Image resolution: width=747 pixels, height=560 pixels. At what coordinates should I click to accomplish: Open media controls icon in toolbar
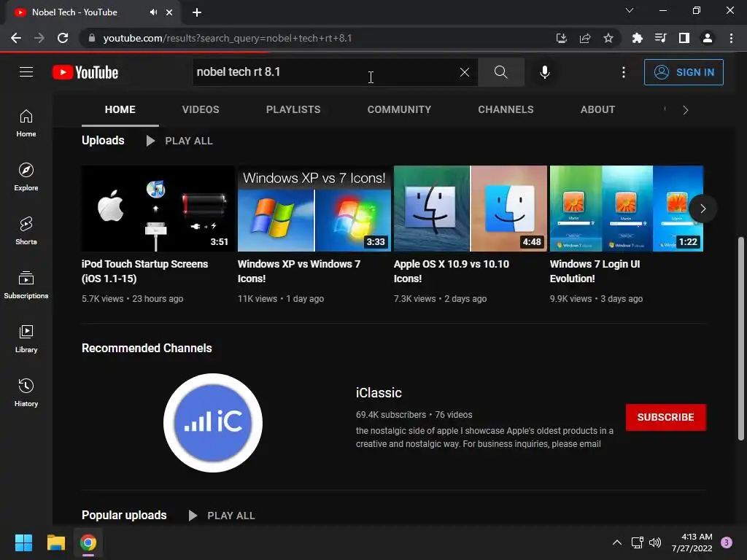[661, 38]
